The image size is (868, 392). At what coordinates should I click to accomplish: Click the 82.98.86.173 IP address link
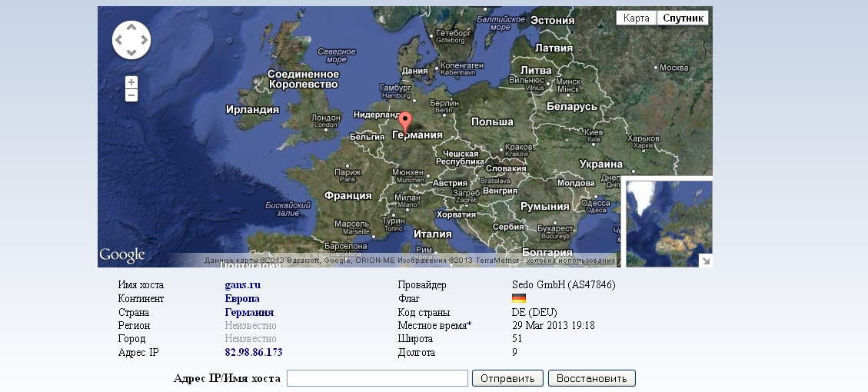point(254,352)
